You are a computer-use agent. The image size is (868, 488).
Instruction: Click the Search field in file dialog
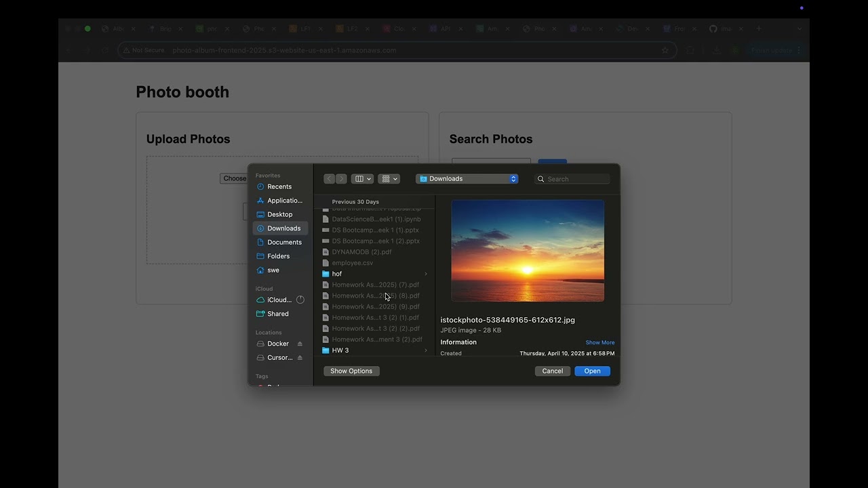pos(572,179)
